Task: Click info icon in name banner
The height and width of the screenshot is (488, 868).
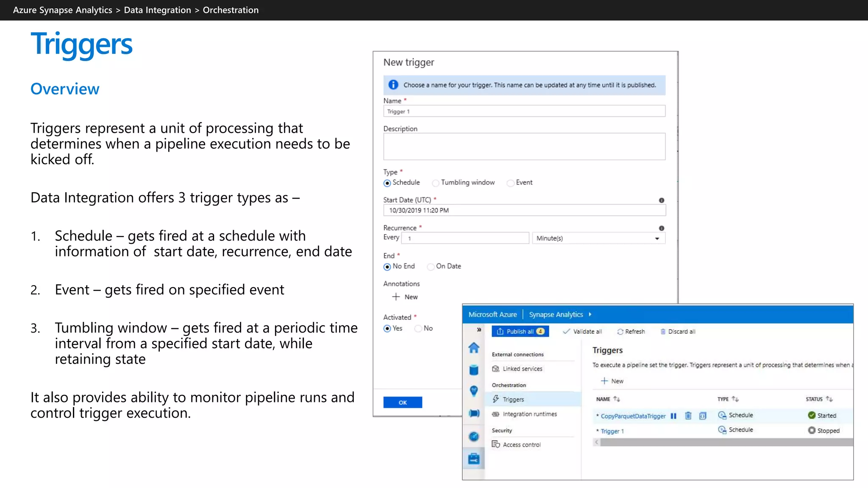Action: [x=393, y=85]
